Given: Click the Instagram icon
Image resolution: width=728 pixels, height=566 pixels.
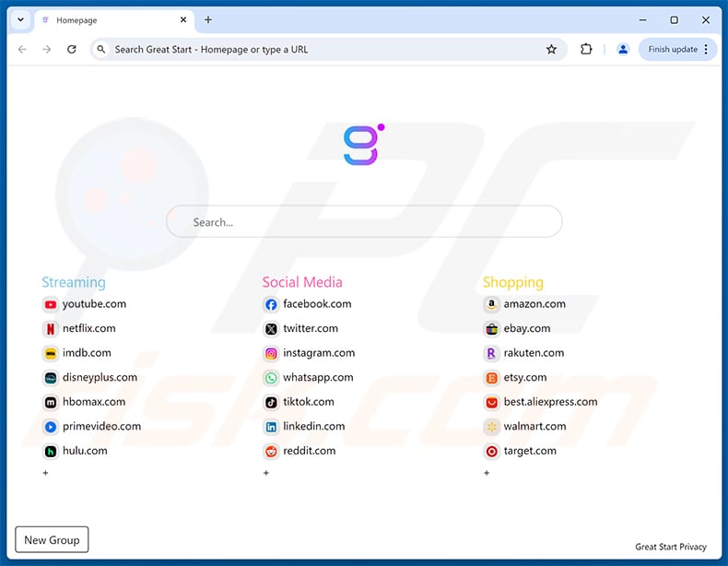Looking at the screenshot, I should tap(271, 353).
